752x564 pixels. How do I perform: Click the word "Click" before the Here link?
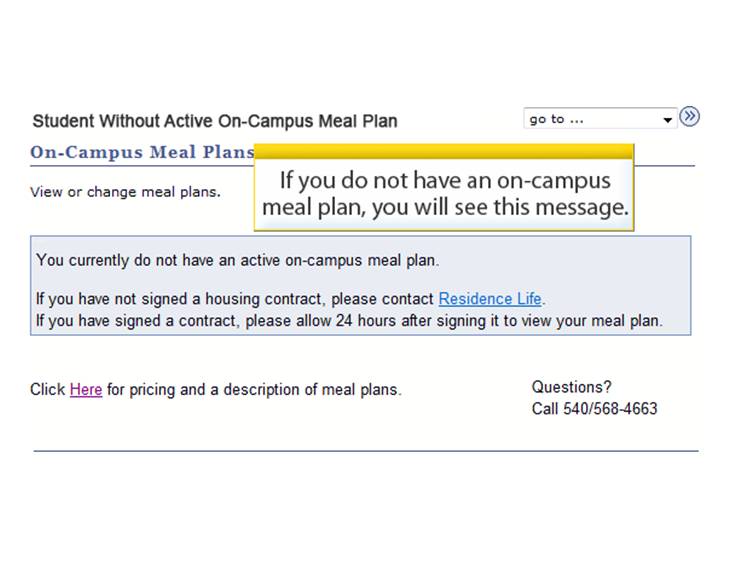click(x=47, y=389)
